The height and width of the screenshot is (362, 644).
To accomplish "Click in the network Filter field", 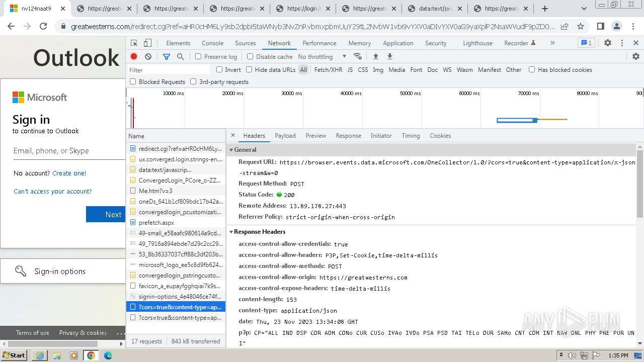I will [169, 70].
